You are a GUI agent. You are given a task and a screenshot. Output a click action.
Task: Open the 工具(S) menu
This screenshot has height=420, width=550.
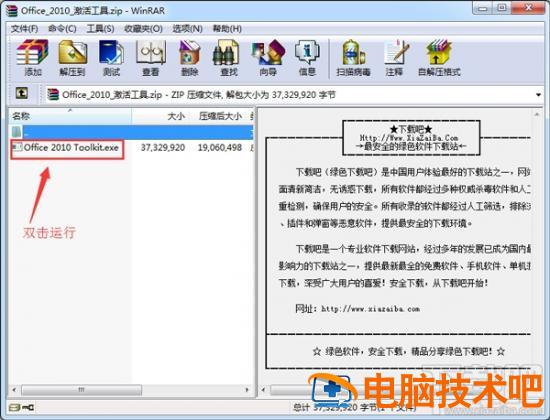(100, 28)
